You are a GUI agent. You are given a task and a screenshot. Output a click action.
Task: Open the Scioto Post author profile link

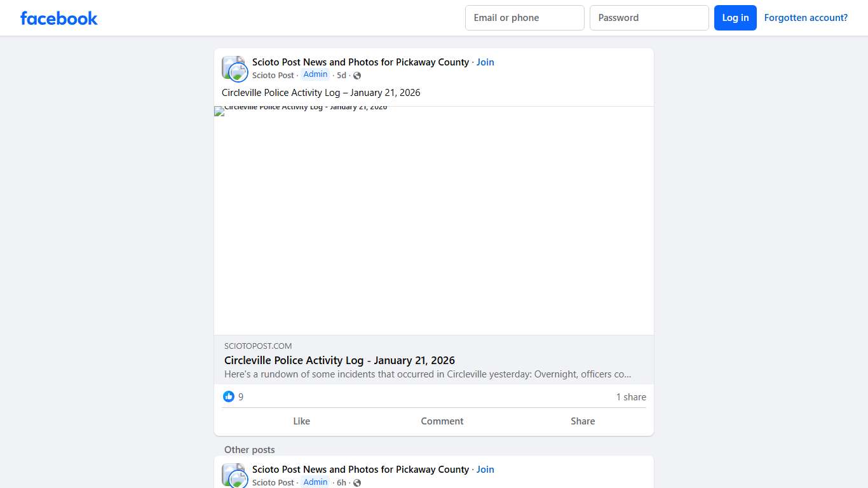pyautogui.click(x=273, y=75)
